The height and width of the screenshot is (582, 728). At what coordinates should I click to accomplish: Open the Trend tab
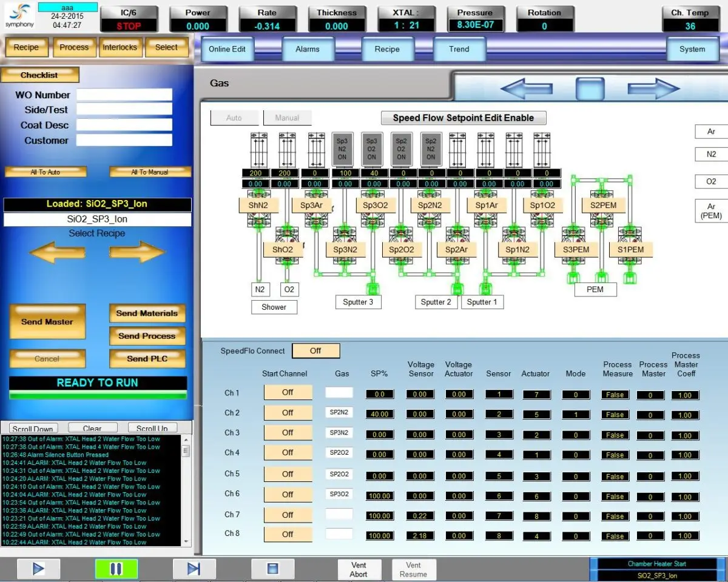click(x=459, y=49)
